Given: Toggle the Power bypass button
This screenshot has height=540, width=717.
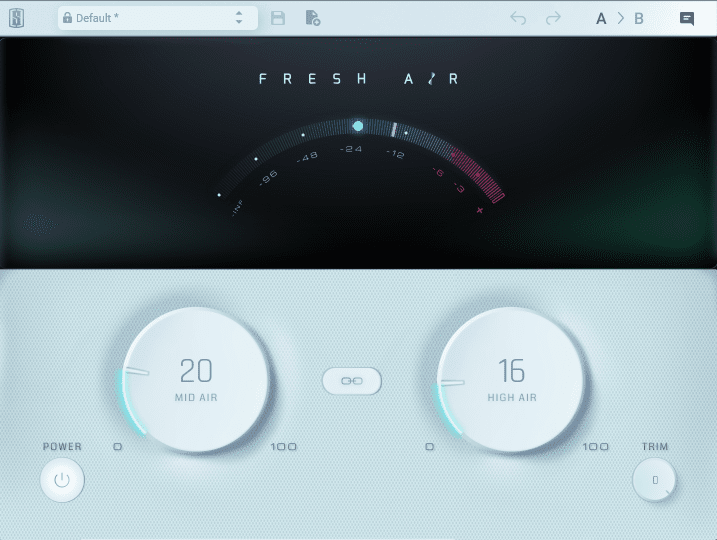Looking at the screenshot, I should click(62, 480).
